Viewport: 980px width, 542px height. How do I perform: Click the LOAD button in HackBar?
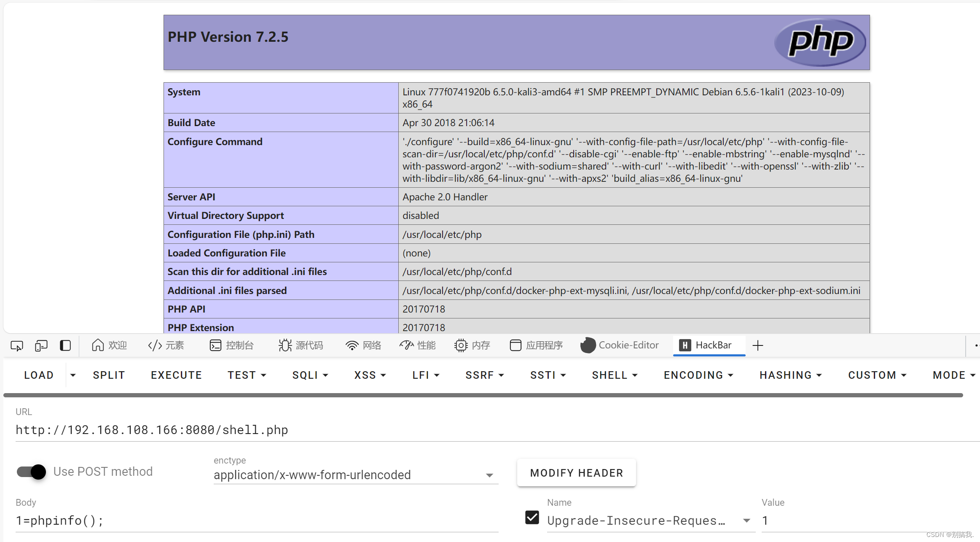[39, 375]
